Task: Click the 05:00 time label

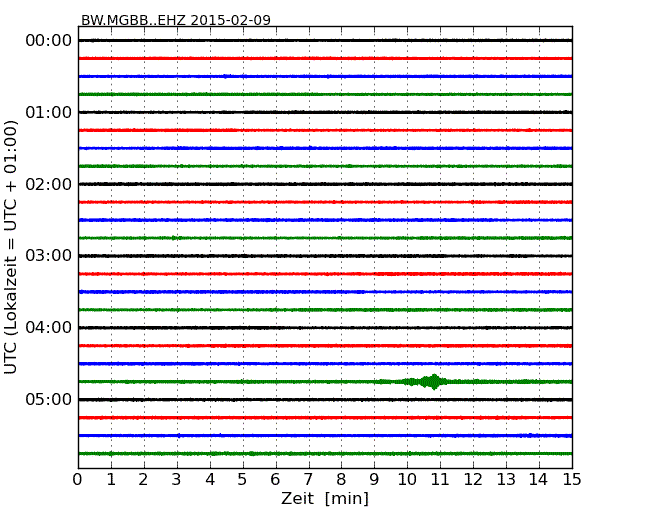Action: pyautogui.click(x=49, y=399)
